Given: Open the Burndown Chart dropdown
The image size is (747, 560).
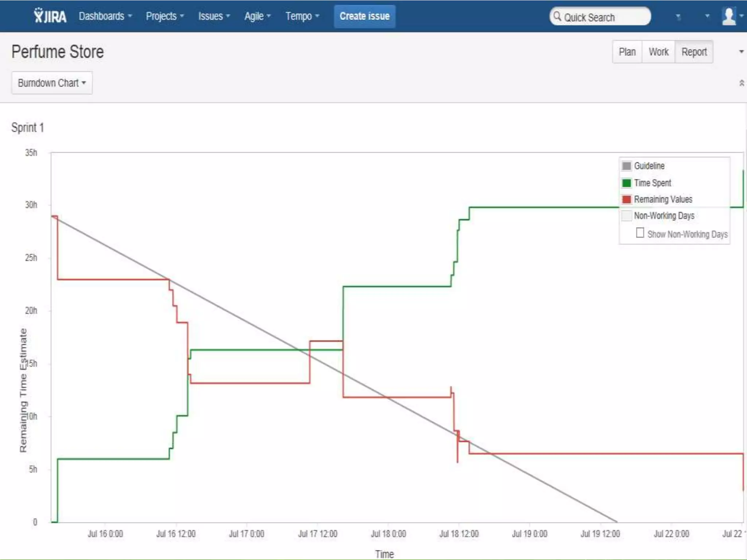Looking at the screenshot, I should 52,83.
